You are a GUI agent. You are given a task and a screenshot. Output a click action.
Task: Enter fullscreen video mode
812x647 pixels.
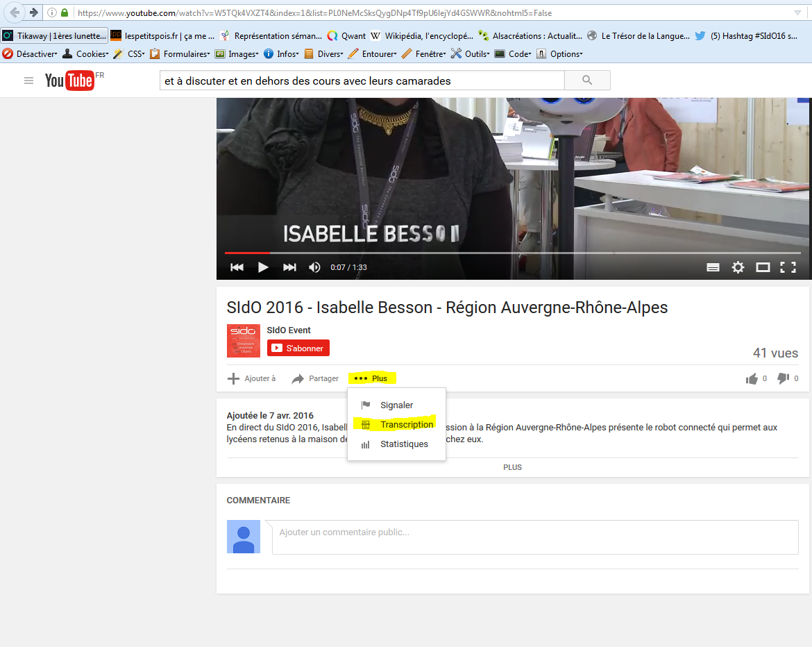click(788, 267)
